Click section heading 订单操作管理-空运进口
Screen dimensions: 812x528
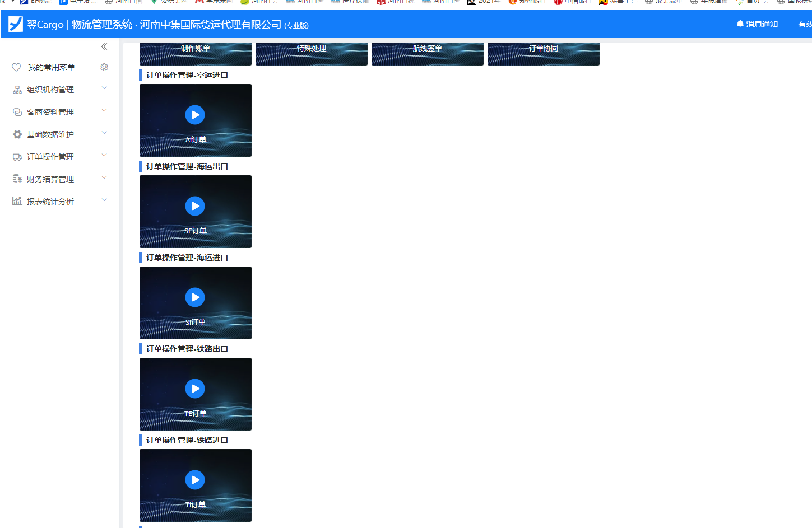click(187, 75)
